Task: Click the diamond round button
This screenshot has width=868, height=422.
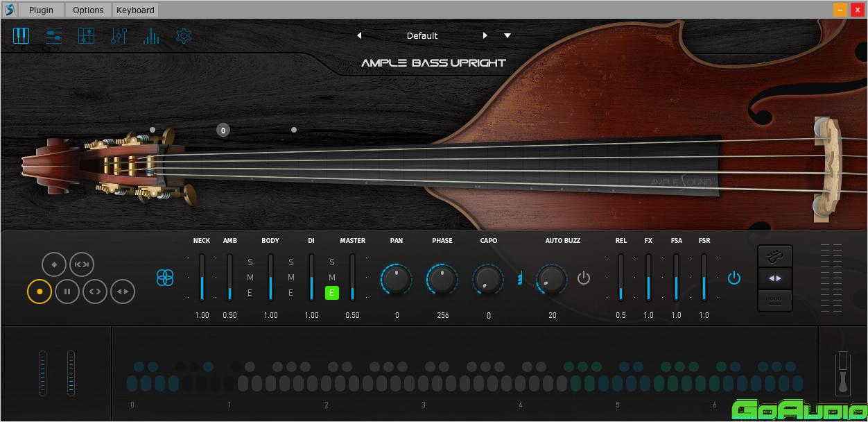Action: click(54, 264)
